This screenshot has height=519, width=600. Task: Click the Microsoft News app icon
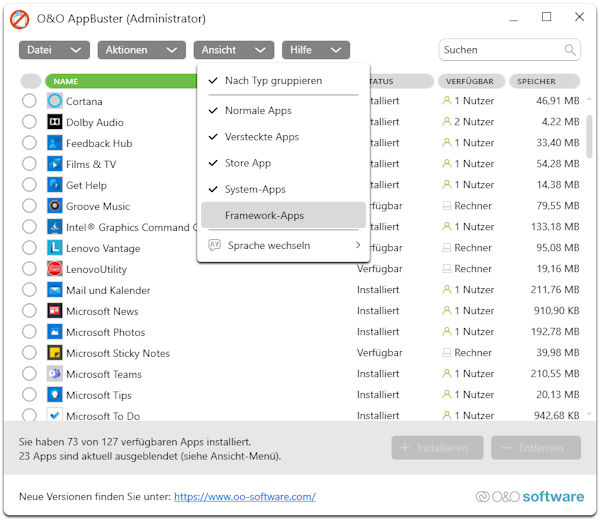[55, 311]
